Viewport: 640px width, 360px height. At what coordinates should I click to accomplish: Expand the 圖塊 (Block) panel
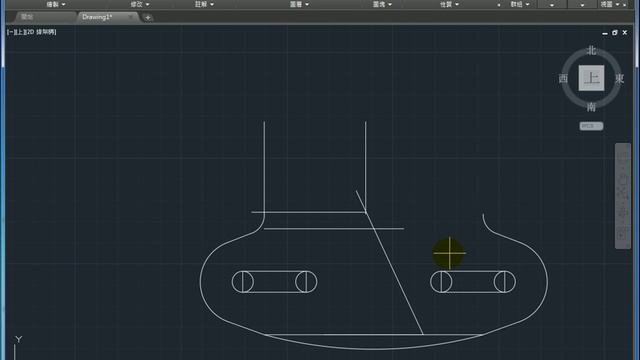[382, 4]
